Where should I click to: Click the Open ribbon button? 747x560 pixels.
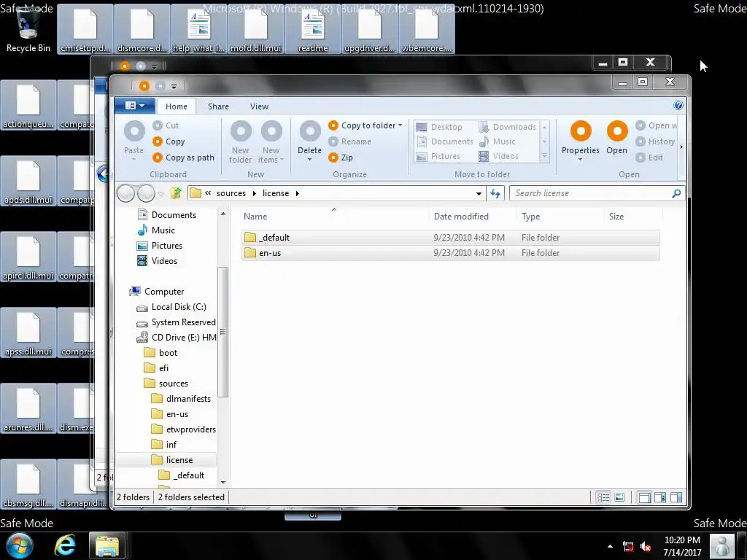[x=617, y=138]
